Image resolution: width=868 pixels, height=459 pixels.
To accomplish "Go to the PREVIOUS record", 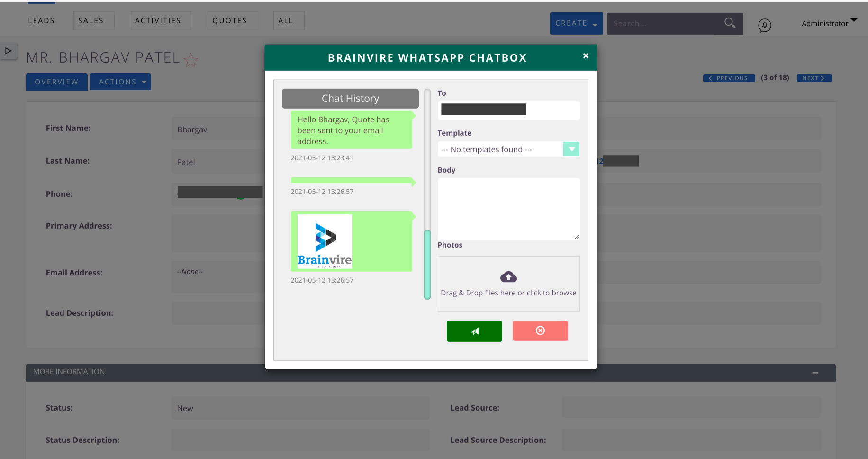I will pos(729,78).
